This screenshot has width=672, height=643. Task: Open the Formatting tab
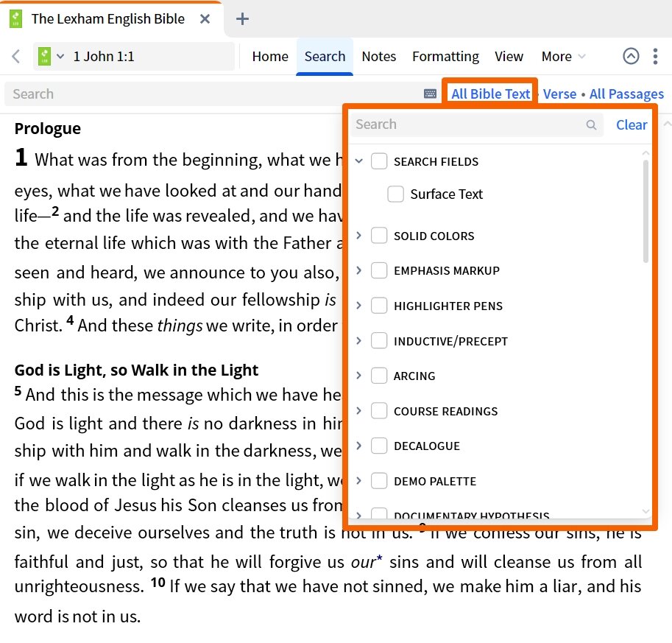[445, 56]
